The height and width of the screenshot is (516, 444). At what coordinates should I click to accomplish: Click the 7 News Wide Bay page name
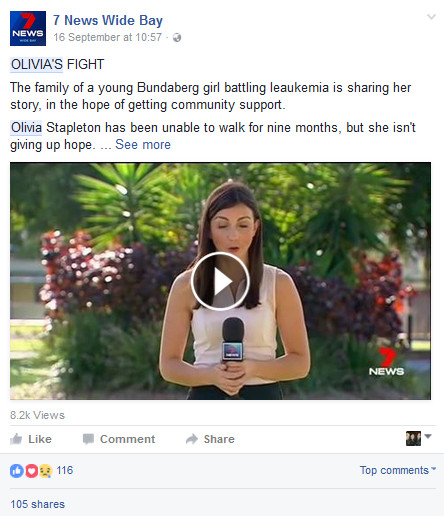tap(108, 20)
